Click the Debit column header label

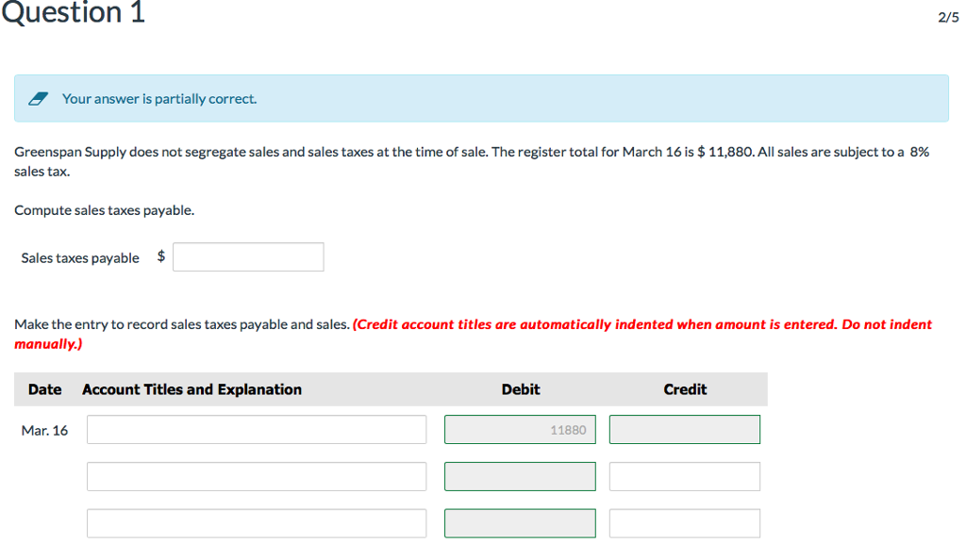[520, 388]
